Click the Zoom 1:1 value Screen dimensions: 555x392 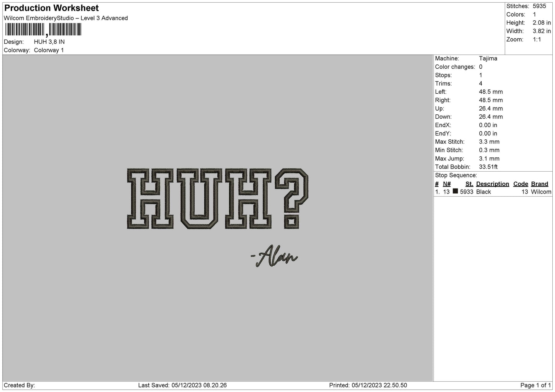point(536,39)
